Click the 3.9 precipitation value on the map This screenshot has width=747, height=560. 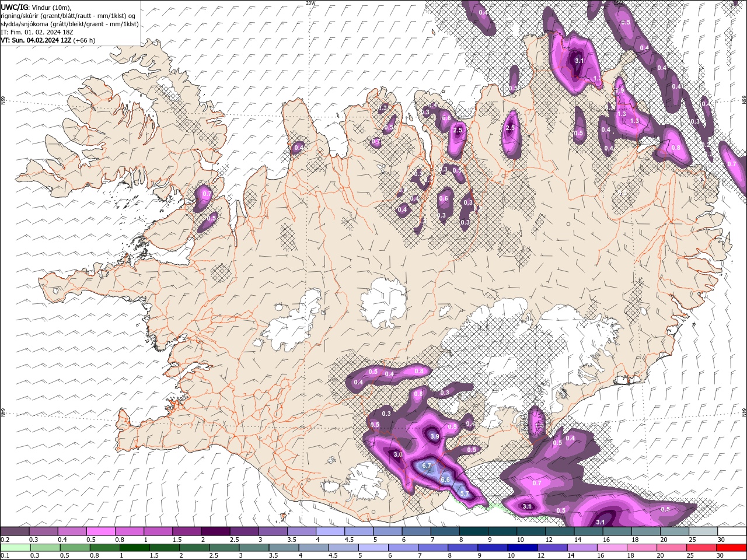(434, 436)
